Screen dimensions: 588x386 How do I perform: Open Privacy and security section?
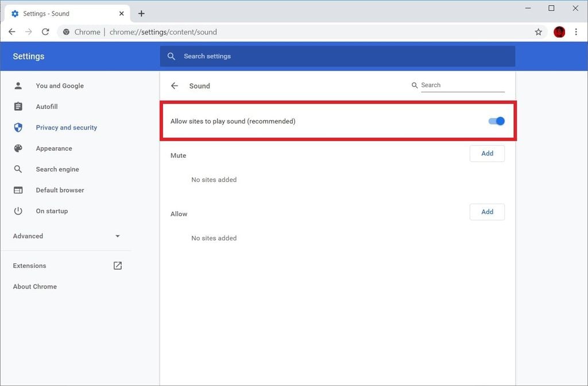(x=67, y=128)
